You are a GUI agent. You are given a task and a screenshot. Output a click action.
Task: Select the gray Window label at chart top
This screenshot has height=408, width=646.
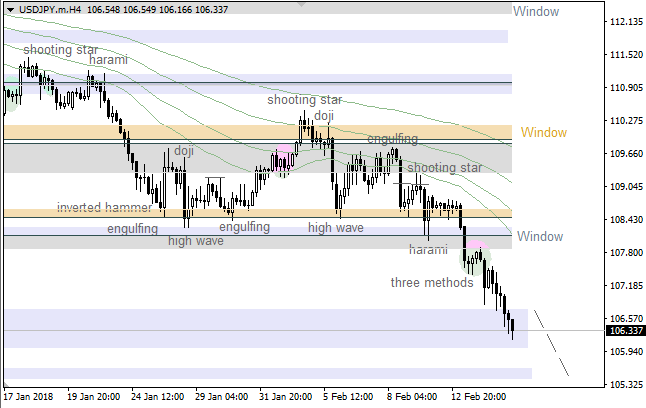click(535, 11)
